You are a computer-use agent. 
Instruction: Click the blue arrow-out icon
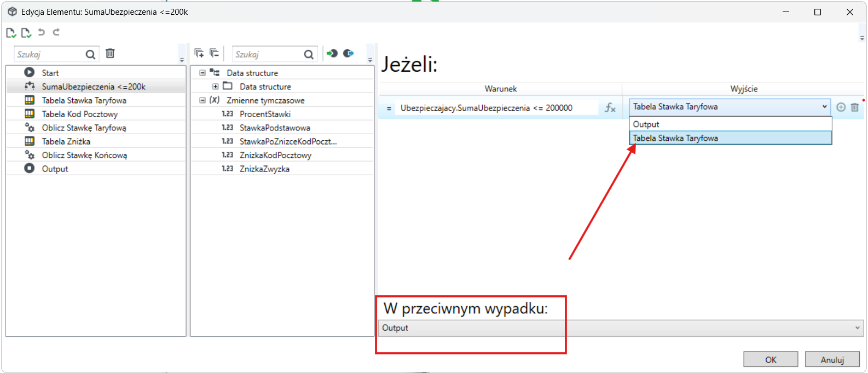[349, 53]
